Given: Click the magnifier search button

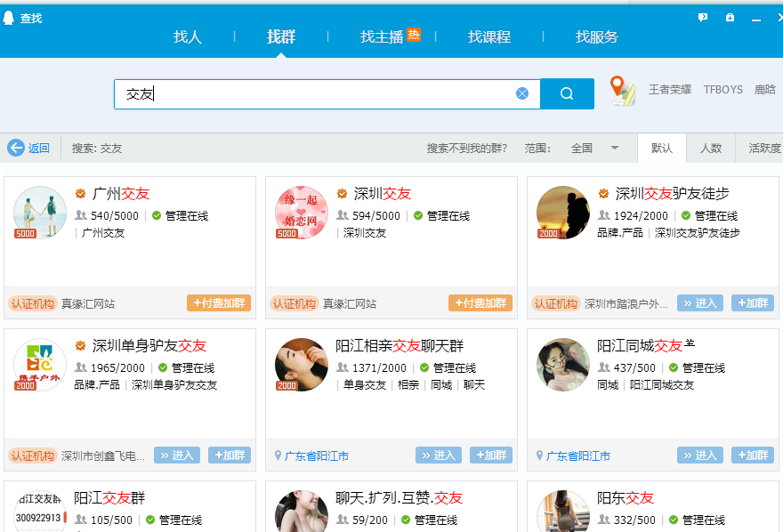Looking at the screenshot, I should point(567,93).
